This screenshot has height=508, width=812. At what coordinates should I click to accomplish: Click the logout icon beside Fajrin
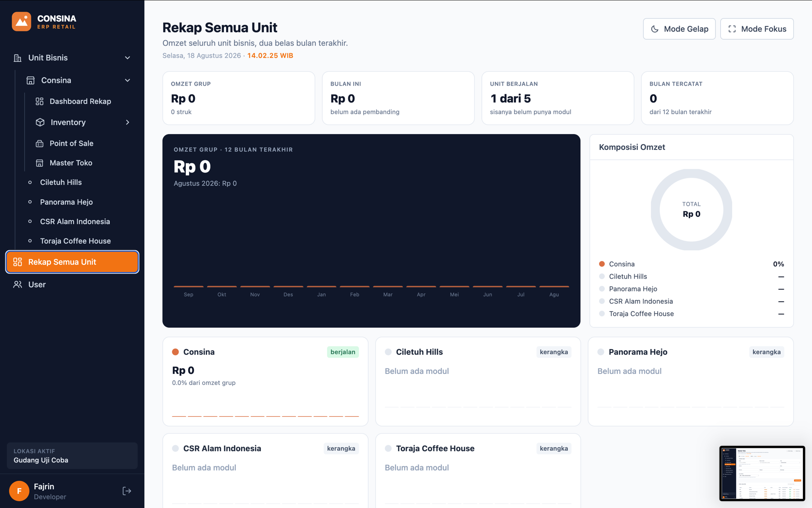coord(127,491)
